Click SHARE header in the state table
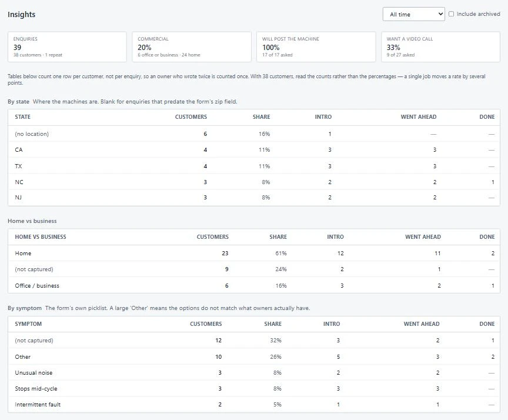 (261, 117)
